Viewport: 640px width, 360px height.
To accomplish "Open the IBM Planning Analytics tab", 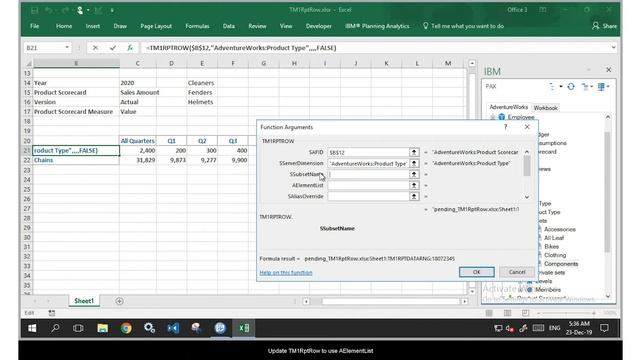I will click(377, 26).
